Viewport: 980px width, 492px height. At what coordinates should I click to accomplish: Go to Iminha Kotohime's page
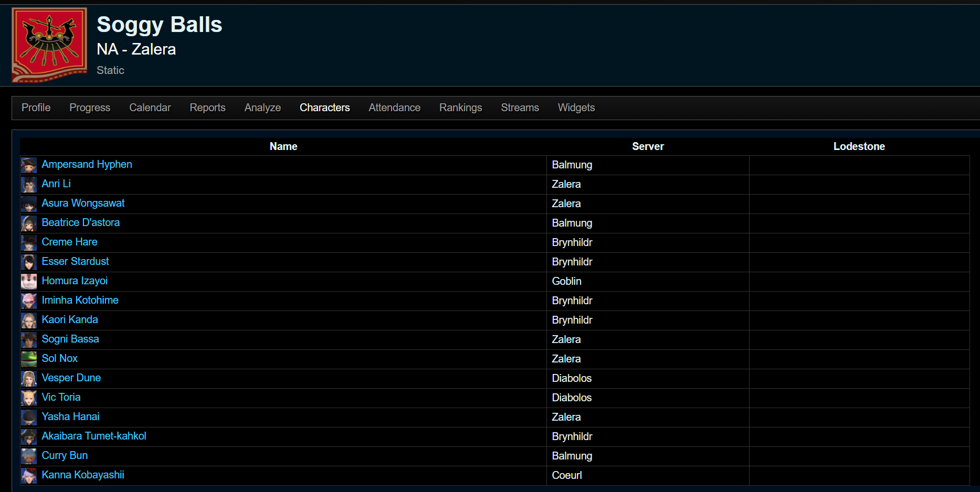point(80,300)
